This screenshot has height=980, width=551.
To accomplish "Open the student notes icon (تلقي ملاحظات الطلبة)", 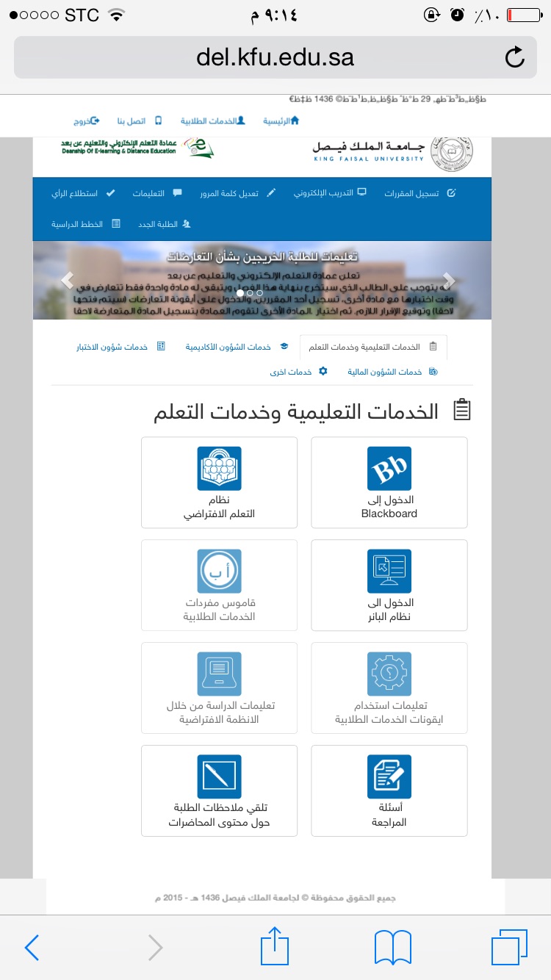I will (219, 777).
